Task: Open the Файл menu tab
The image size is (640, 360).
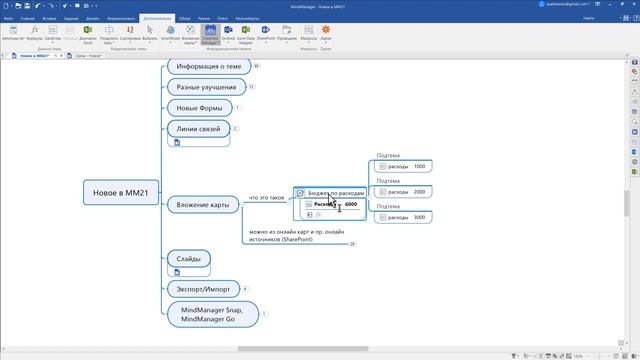Action: coord(8,18)
